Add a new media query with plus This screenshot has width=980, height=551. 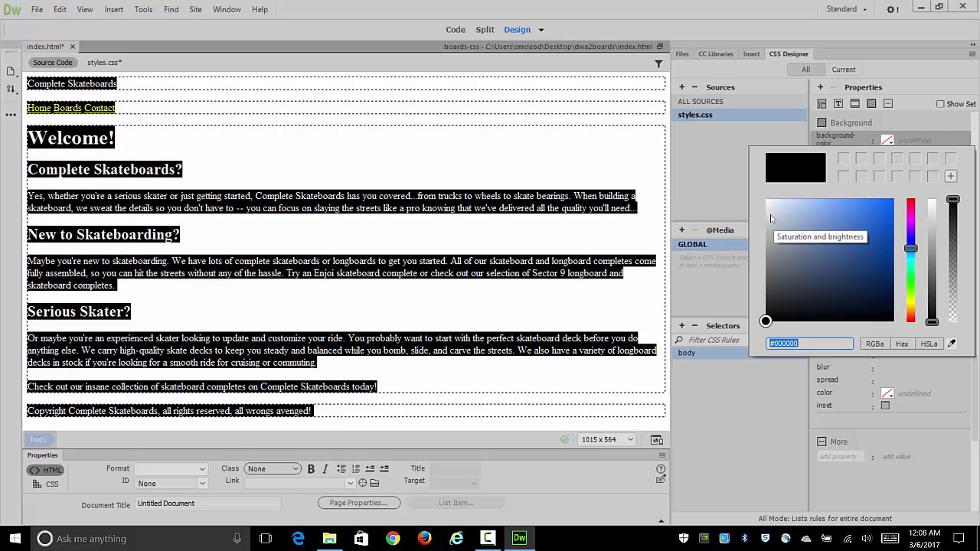click(681, 230)
